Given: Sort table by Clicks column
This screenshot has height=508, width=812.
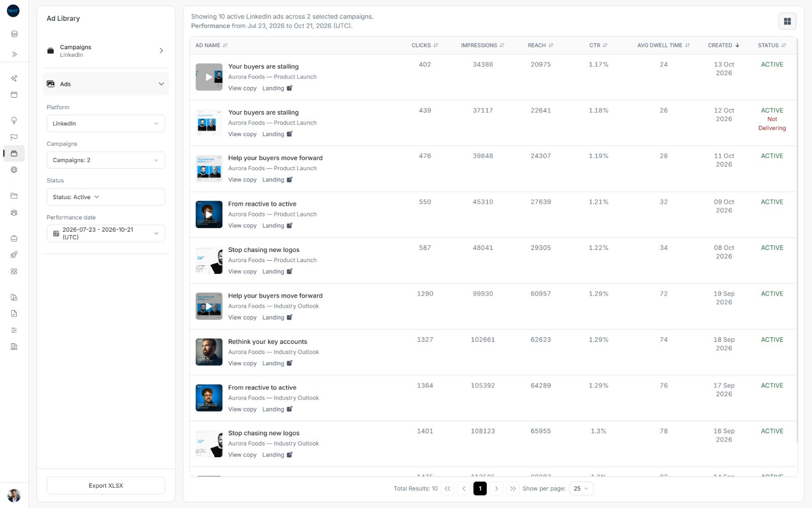Looking at the screenshot, I should coord(425,45).
